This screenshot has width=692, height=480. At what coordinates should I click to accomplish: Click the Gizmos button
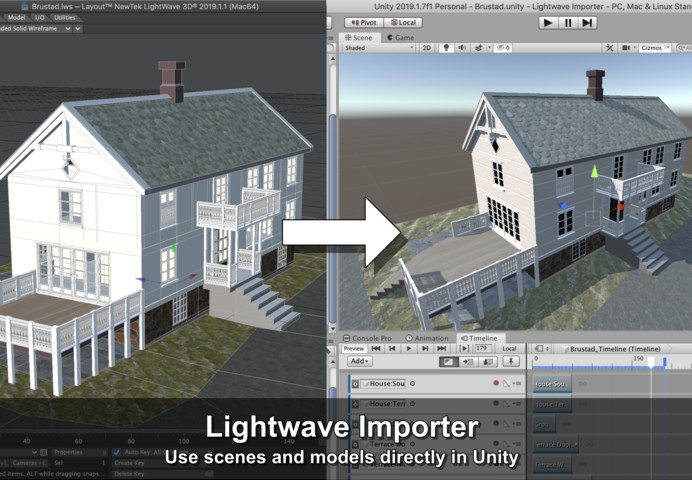click(x=652, y=48)
